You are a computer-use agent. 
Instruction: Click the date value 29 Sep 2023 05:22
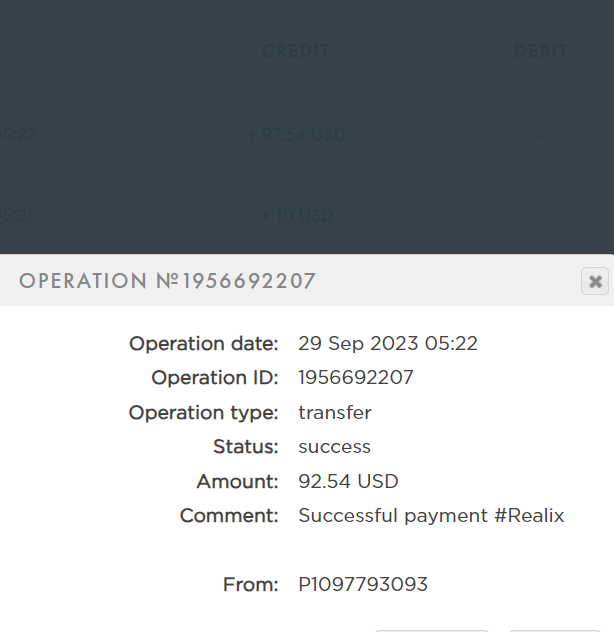tap(388, 344)
